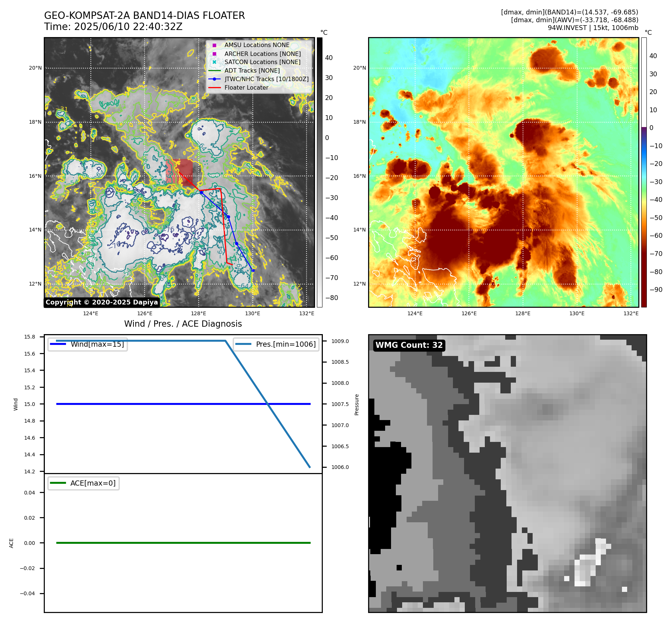Click the 'Wind[max=15]' legend box
The image size is (672, 626).
coord(88,344)
